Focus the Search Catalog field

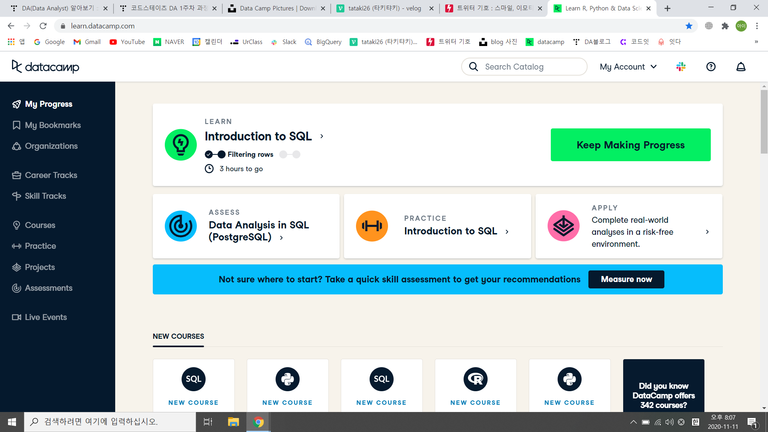(524, 67)
